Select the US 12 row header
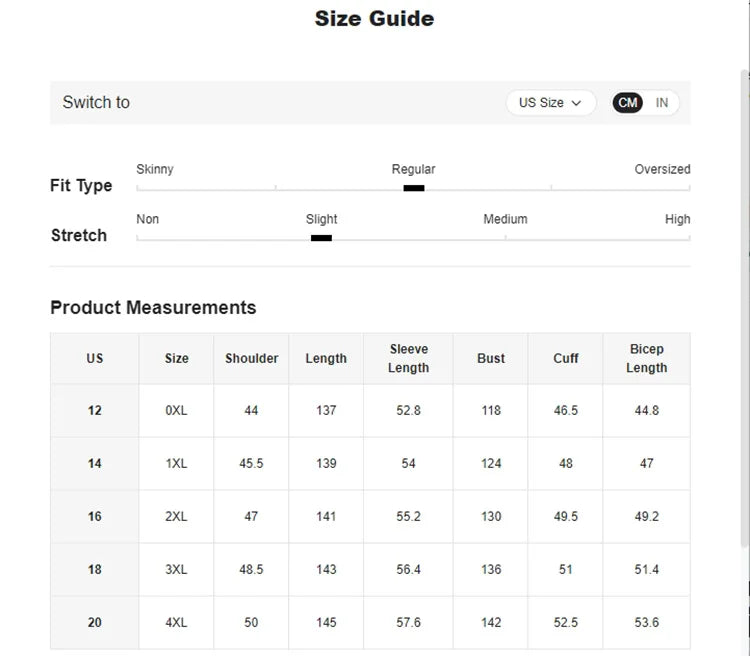Image resolution: width=750 pixels, height=656 pixels. coord(95,411)
